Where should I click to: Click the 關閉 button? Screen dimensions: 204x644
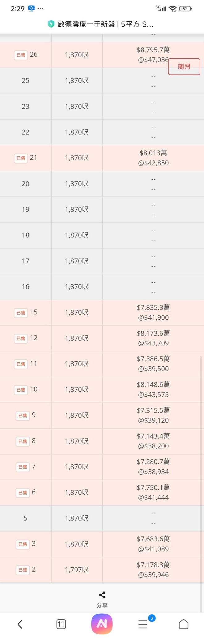point(184,66)
